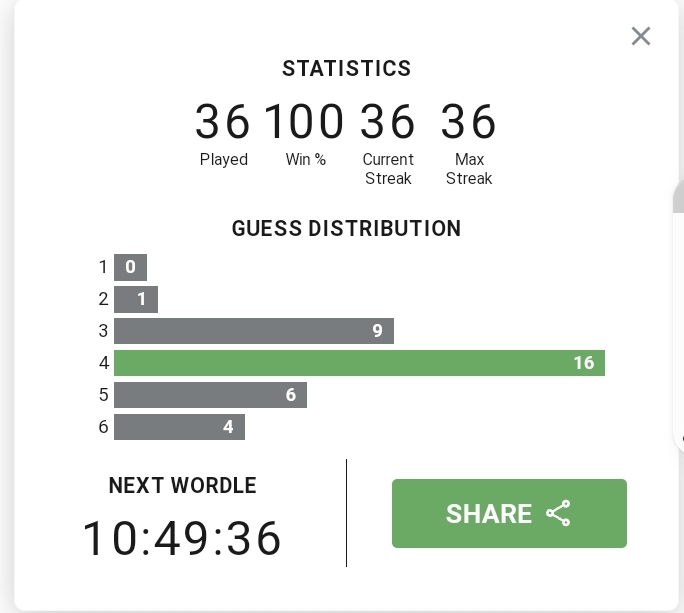Click the Max Streak number

click(x=469, y=121)
